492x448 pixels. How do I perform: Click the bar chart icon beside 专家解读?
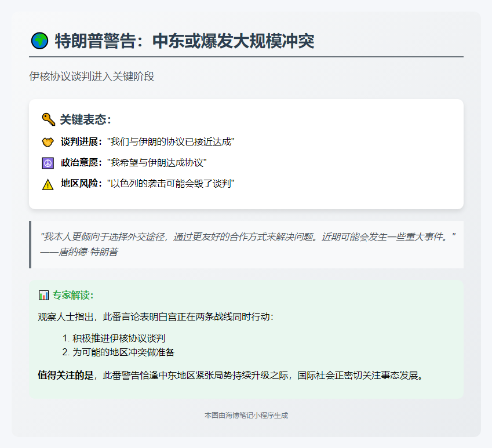tap(43, 295)
